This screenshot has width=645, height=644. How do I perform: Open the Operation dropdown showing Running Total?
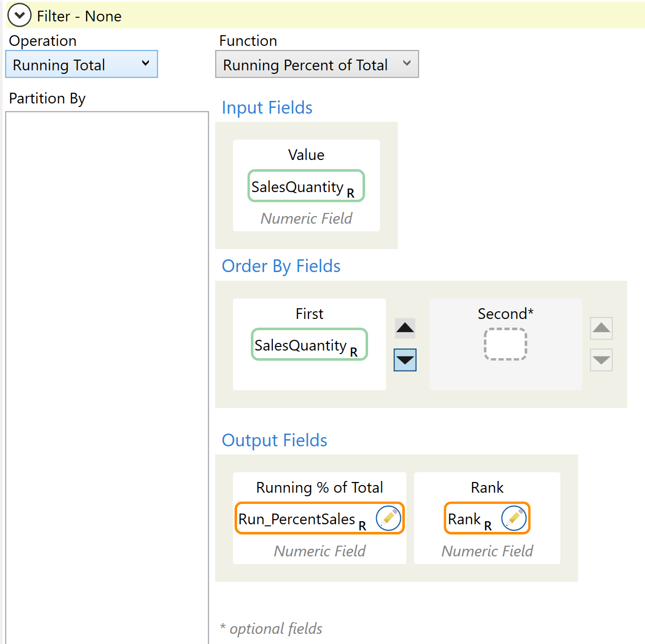coord(82,65)
